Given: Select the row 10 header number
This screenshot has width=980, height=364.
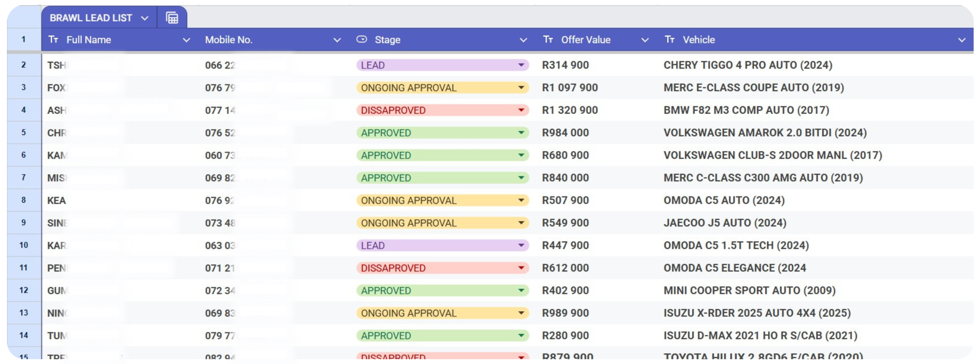Looking at the screenshot, I should tap(24, 245).
